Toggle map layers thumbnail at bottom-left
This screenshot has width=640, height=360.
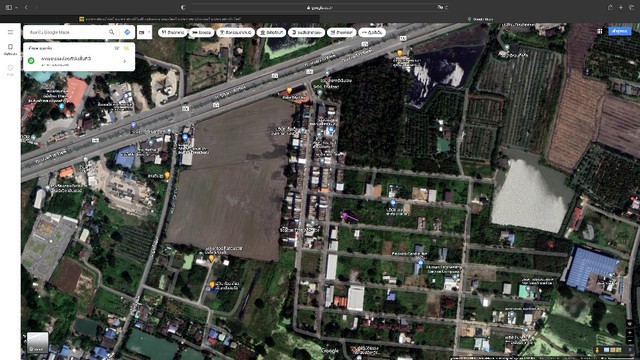[38, 342]
